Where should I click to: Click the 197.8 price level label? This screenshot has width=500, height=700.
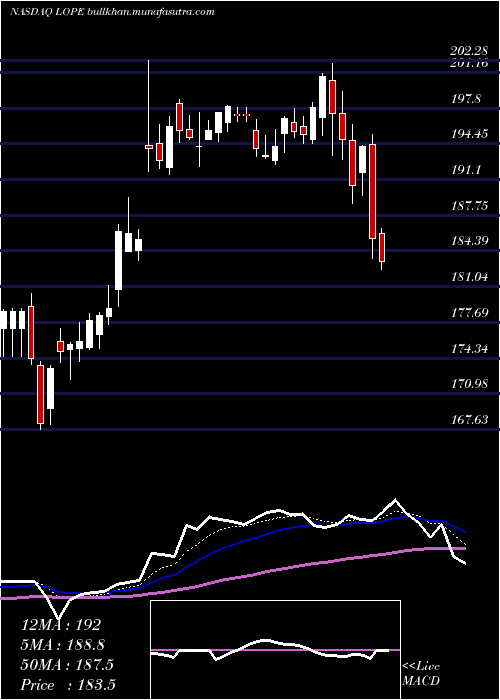[466, 99]
